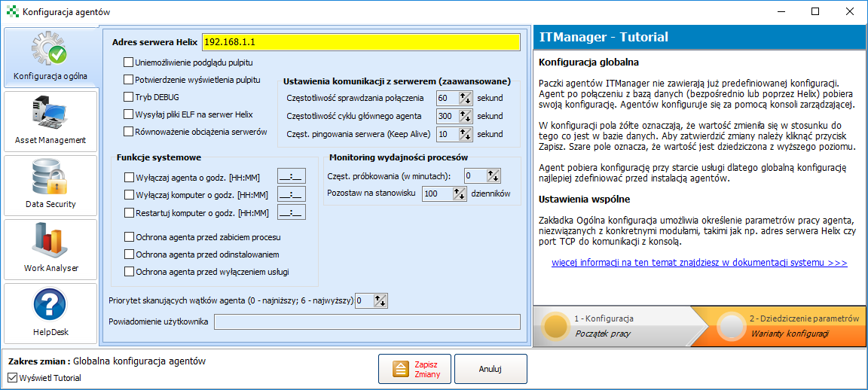Click the Restartuj komputer time field
The height and width of the screenshot is (390, 868).
coord(291,212)
